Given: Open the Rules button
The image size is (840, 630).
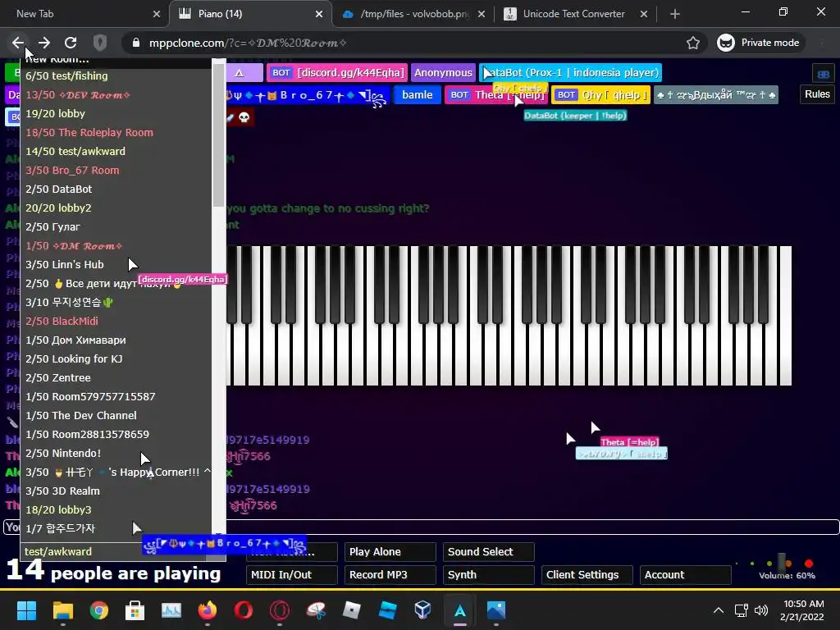Looking at the screenshot, I should pyautogui.click(x=817, y=94).
